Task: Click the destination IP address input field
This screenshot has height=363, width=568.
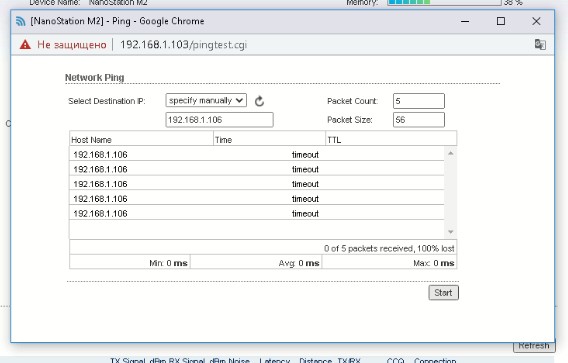Action: [219, 120]
